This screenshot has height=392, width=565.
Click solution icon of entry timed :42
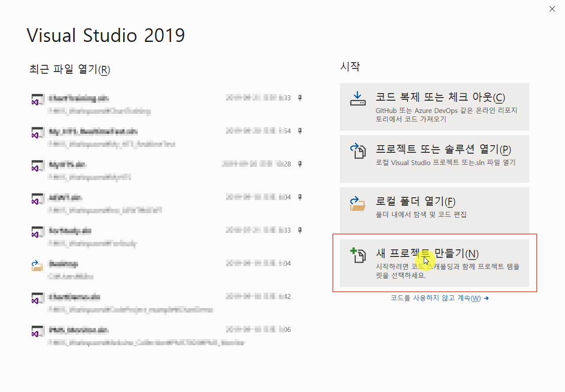point(37,298)
